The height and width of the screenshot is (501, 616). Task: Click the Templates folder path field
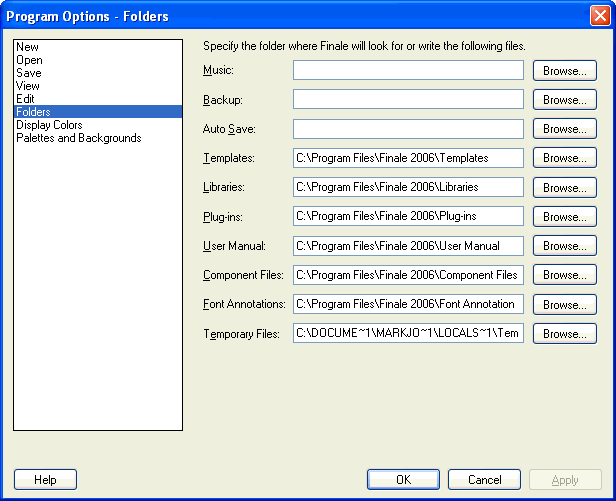pos(408,158)
